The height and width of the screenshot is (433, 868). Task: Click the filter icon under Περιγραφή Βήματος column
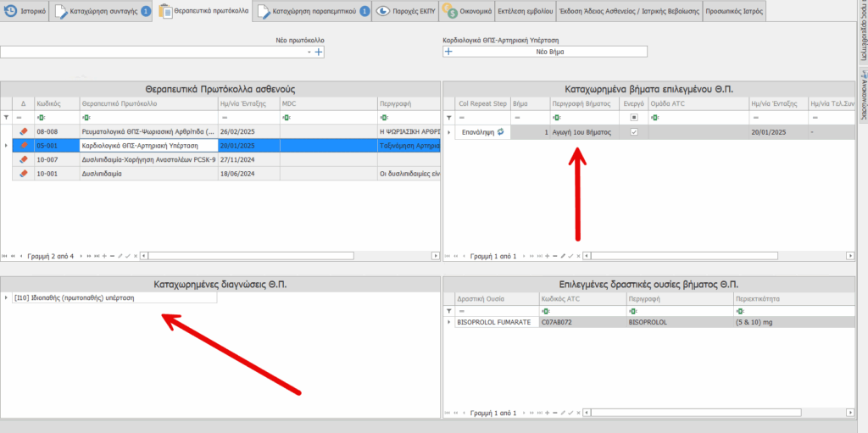click(x=554, y=118)
